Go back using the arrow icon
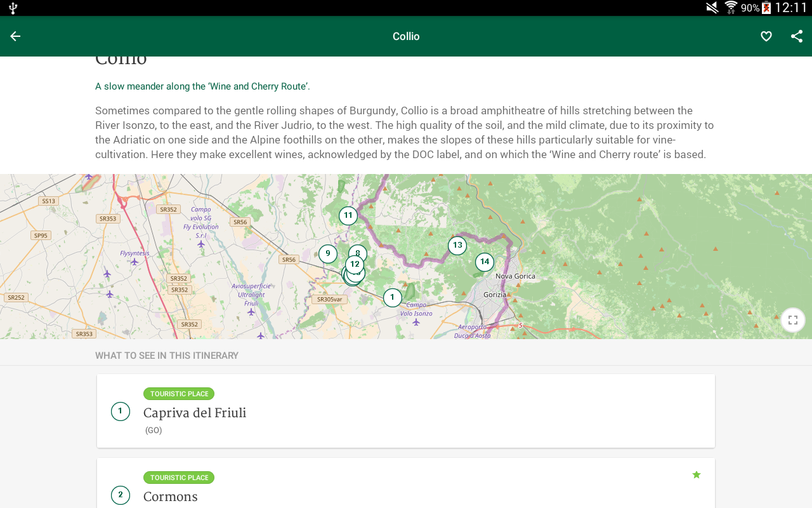 click(x=15, y=36)
